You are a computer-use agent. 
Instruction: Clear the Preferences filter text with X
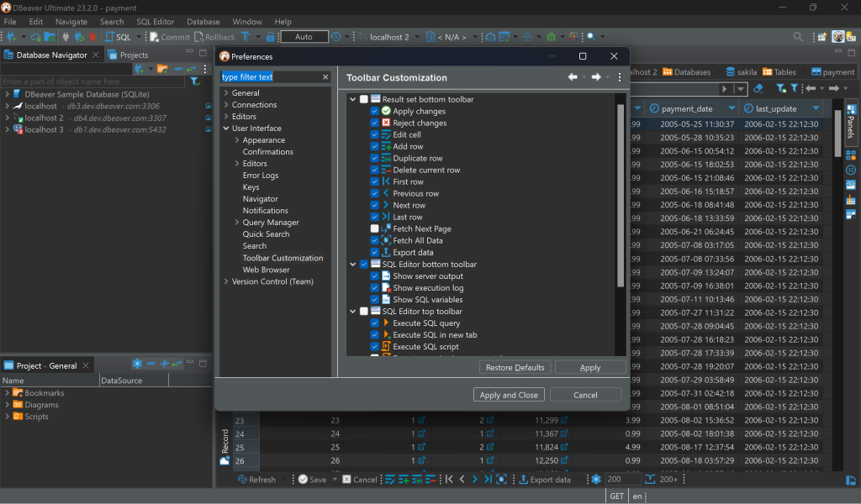click(325, 76)
